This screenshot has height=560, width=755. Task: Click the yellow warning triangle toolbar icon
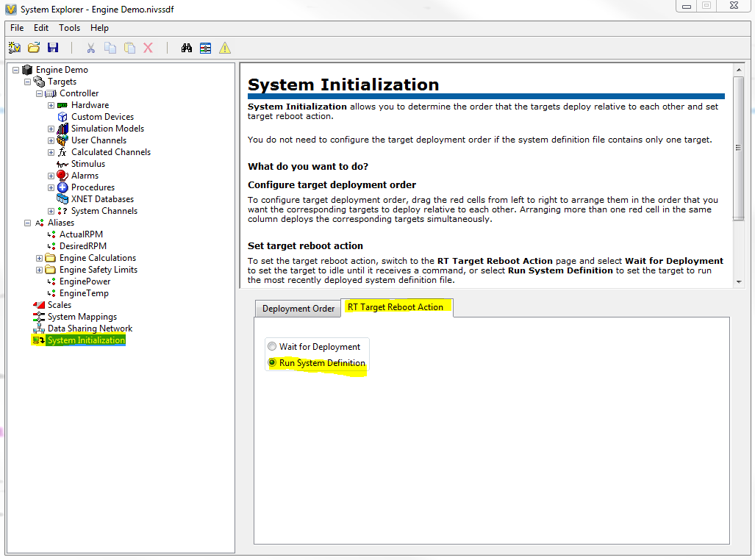click(x=225, y=48)
